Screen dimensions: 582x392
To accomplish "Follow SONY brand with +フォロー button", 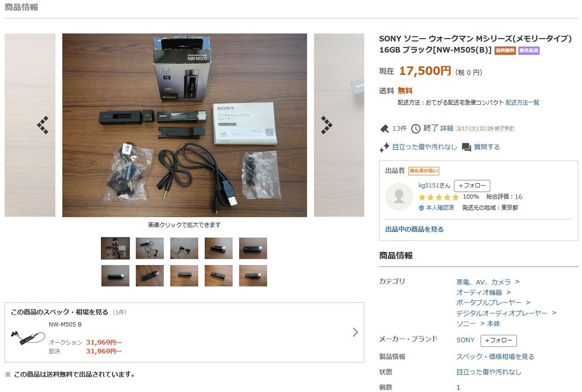I will click(499, 341).
